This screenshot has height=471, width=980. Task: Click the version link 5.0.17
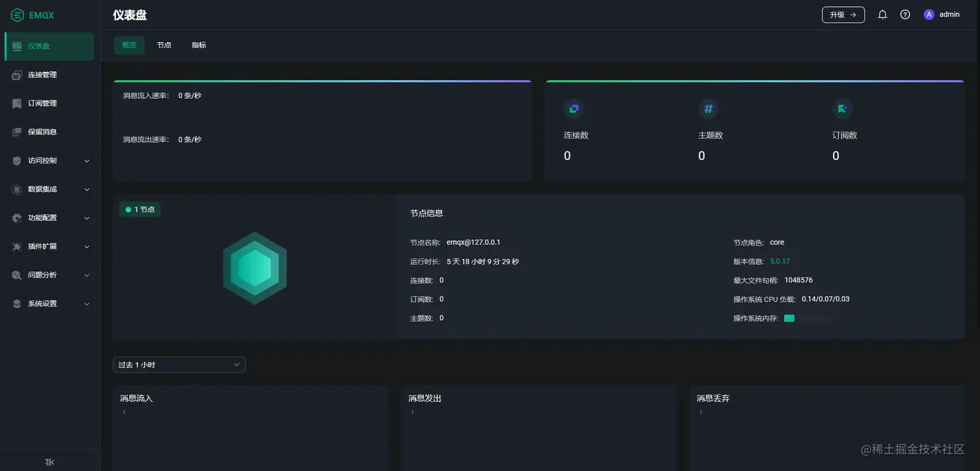(x=780, y=261)
